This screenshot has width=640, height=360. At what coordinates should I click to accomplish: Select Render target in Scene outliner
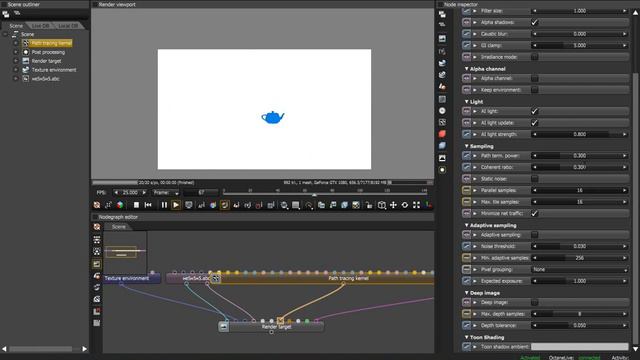point(46,61)
